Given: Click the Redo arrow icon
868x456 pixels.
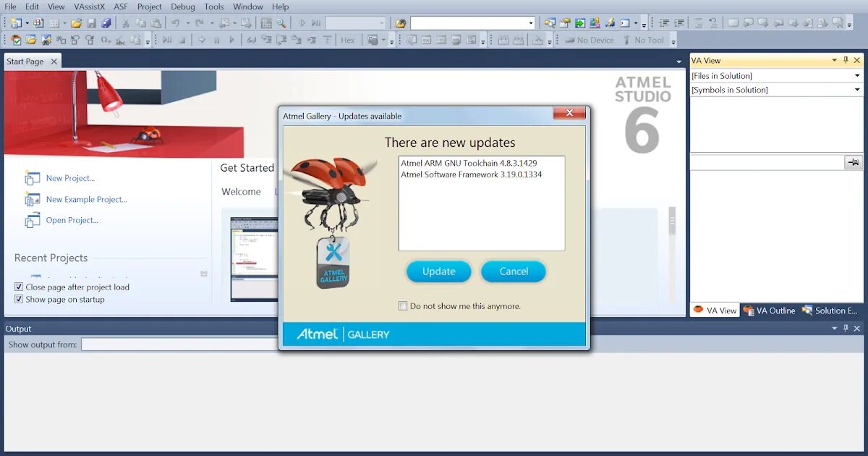Looking at the screenshot, I should (200, 23).
